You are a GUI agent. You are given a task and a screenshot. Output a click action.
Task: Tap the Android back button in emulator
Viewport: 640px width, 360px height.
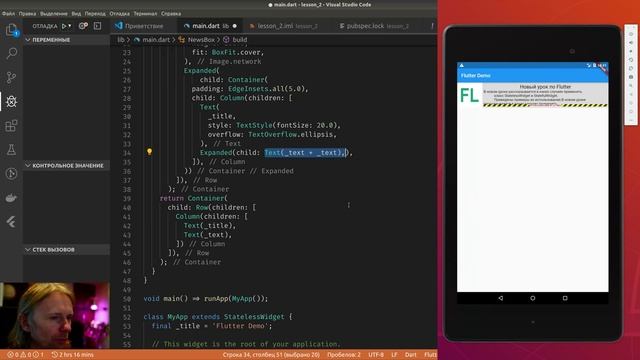tap(500, 298)
